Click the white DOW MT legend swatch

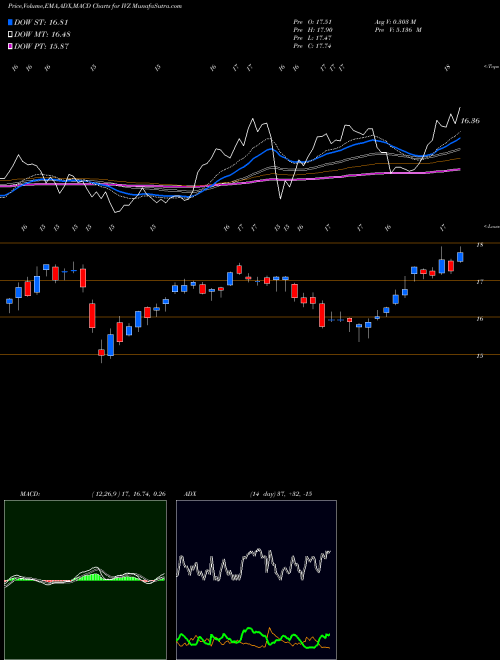point(10,35)
